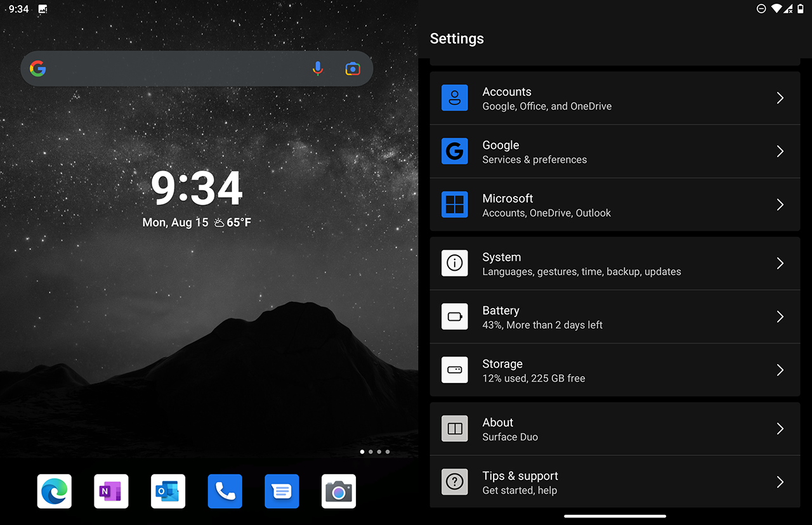Tap the Accounts person icon

click(455, 98)
